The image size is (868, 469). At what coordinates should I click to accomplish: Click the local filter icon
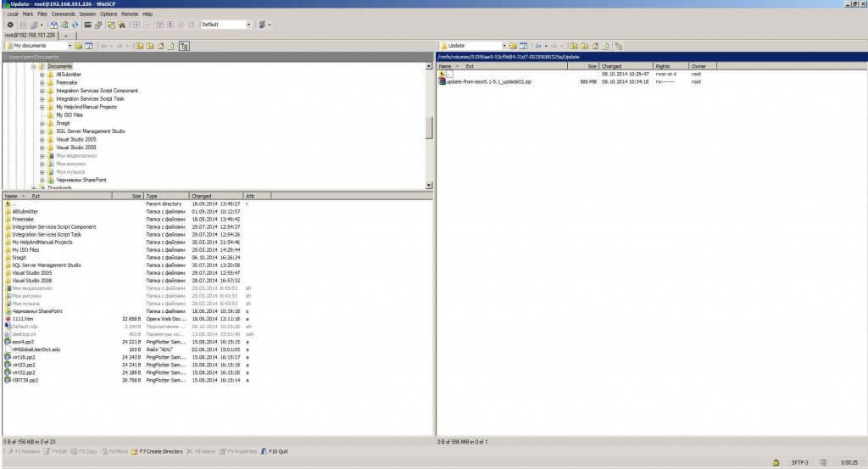tap(88, 46)
